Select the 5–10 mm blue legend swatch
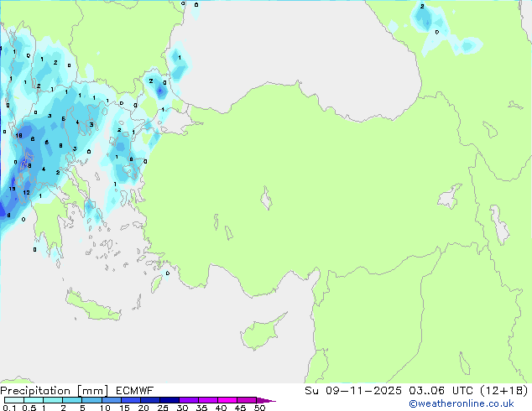The width and height of the screenshot is (532, 411). [x=92, y=400]
